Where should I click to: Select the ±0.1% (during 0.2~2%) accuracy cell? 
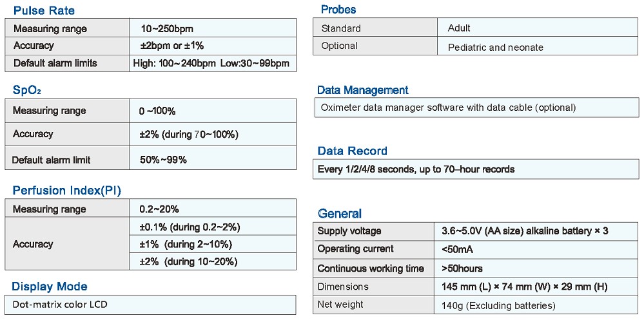pos(189,227)
